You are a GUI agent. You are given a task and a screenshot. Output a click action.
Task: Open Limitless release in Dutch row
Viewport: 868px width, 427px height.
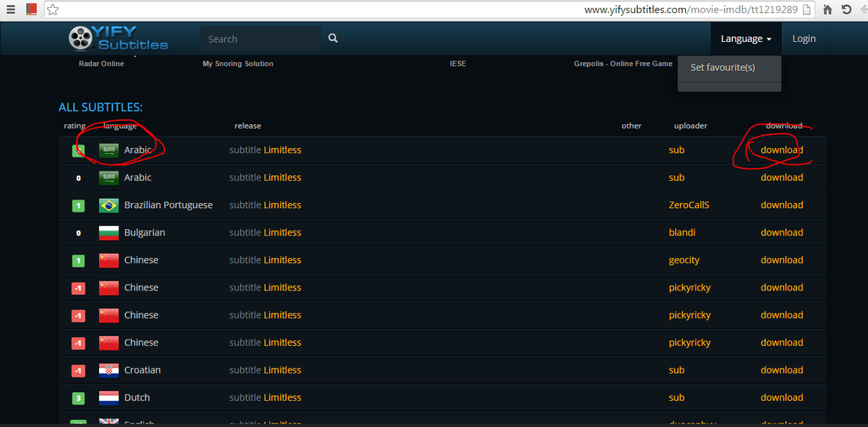coord(282,397)
